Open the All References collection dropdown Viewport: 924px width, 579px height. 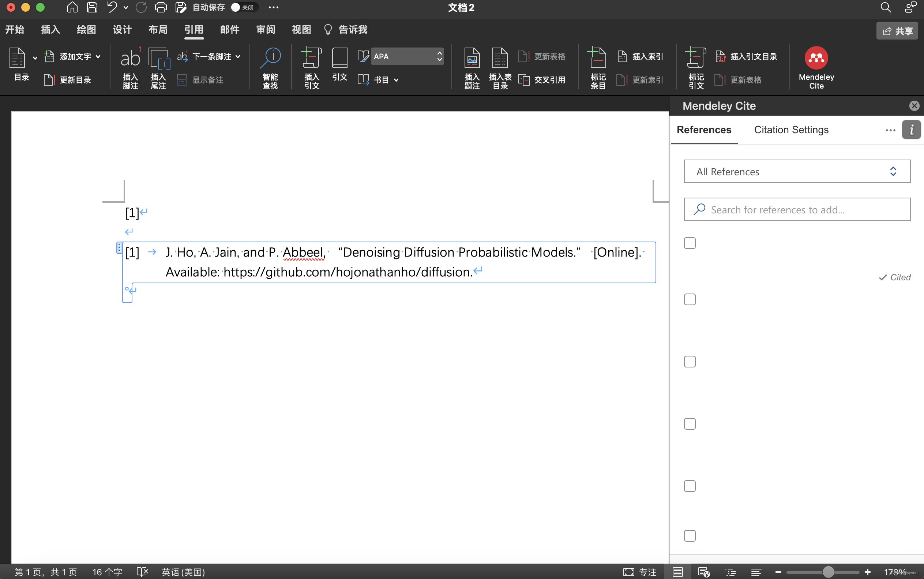click(797, 171)
